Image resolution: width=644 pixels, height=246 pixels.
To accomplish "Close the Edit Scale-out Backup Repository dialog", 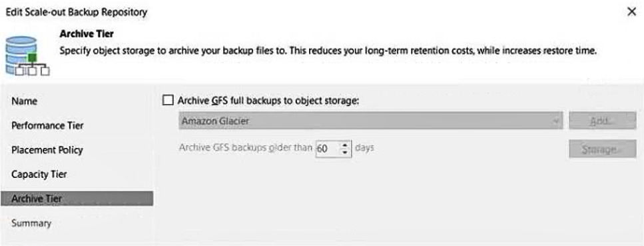I will 631,12.
